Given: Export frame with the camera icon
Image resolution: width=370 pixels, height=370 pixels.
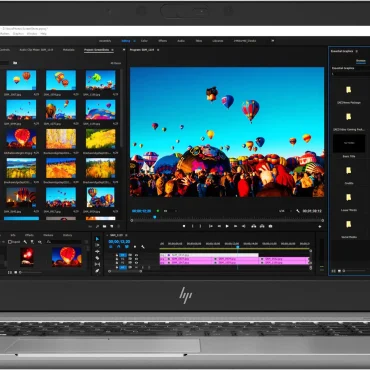Looking at the screenshot, I should pyautogui.click(x=270, y=226).
